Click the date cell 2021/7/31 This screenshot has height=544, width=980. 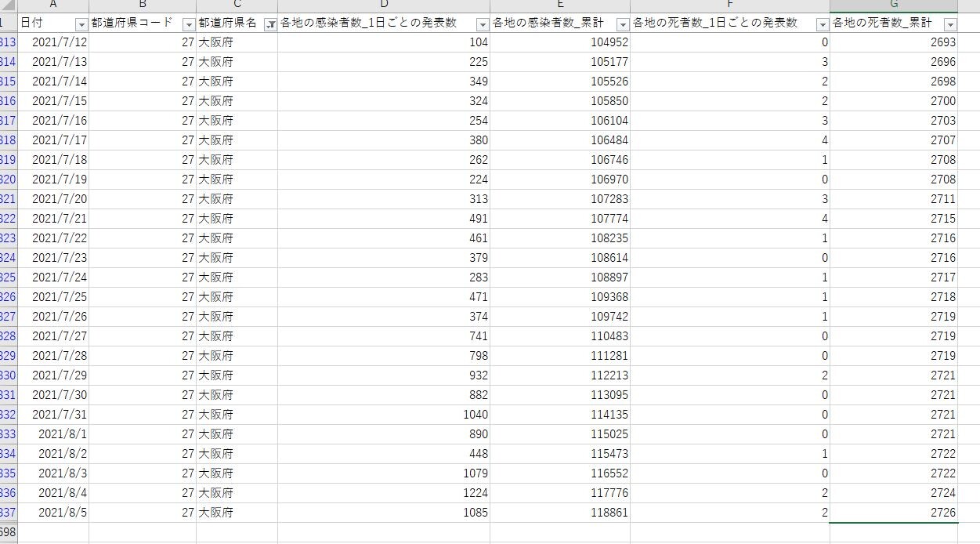click(x=53, y=415)
